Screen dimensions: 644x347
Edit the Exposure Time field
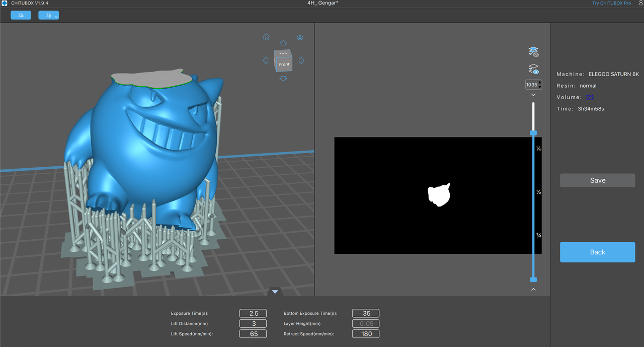[253, 313]
